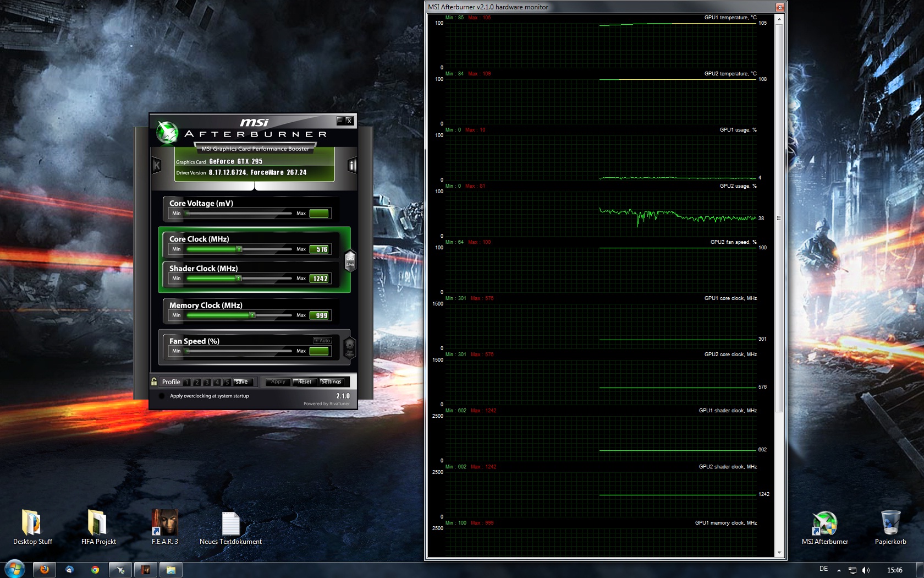
Task: Click Shader Clock value field 1242
Action: pyautogui.click(x=319, y=279)
